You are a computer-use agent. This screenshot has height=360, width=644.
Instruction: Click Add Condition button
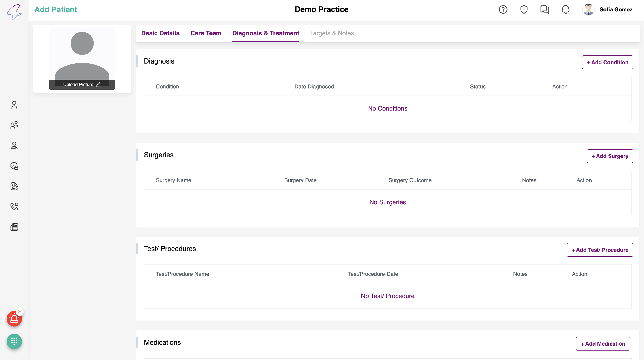[x=607, y=62]
